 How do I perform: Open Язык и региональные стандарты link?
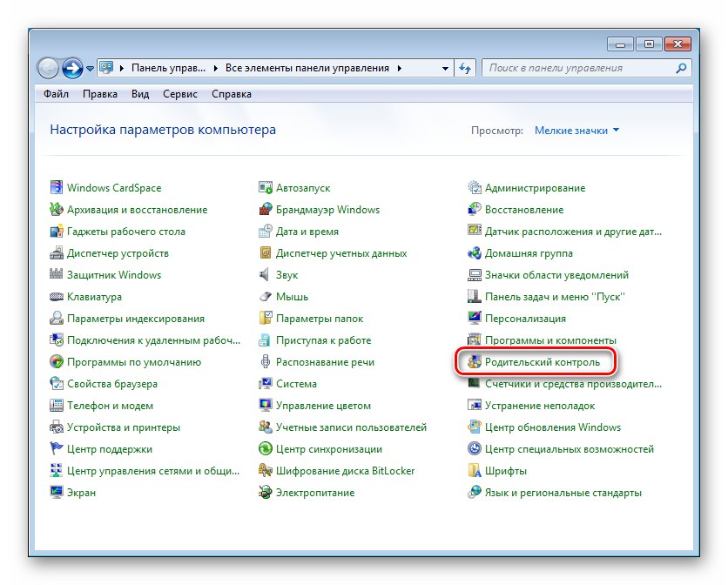[x=563, y=492]
